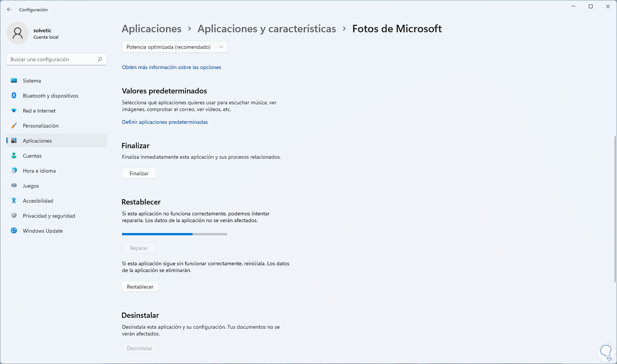The width and height of the screenshot is (617, 364).
Task: Click the Accesibilidad figure icon
Action: click(x=14, y=201)
